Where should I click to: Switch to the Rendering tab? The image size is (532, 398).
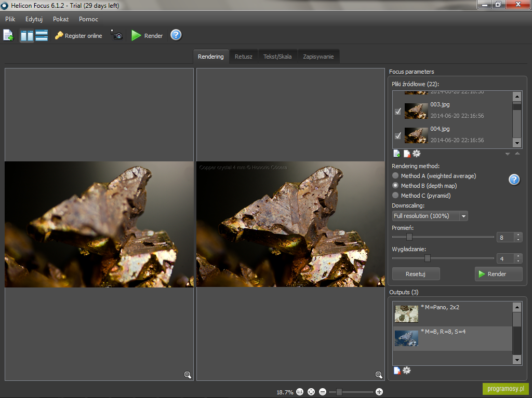(x=211, y=57)
